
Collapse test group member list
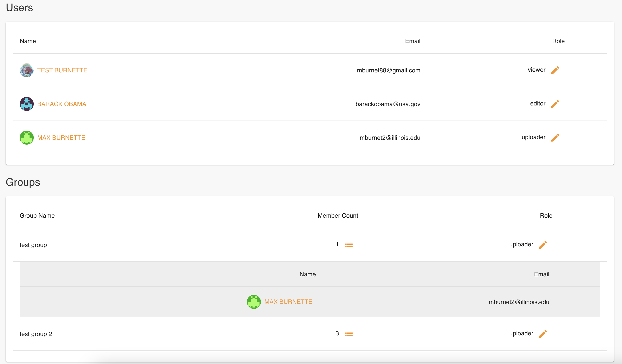348,245
